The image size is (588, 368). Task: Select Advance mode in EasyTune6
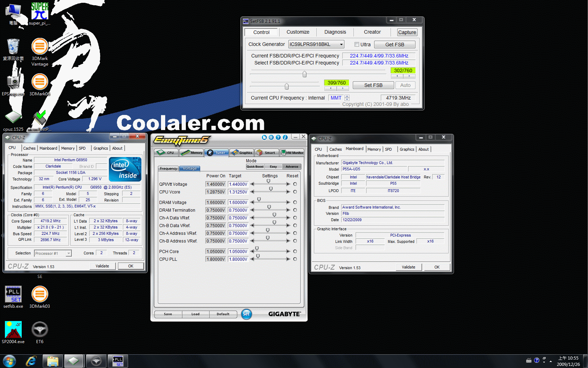(292, 166)
